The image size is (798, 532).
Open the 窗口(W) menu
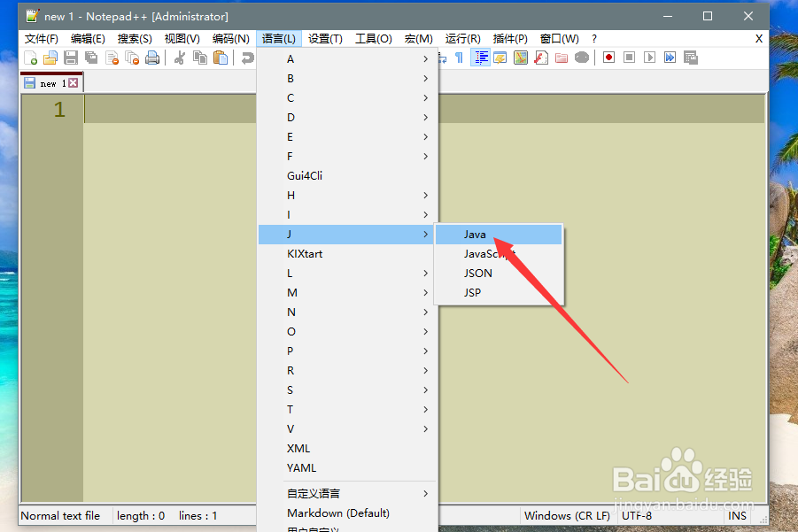(x=560, y=39)
